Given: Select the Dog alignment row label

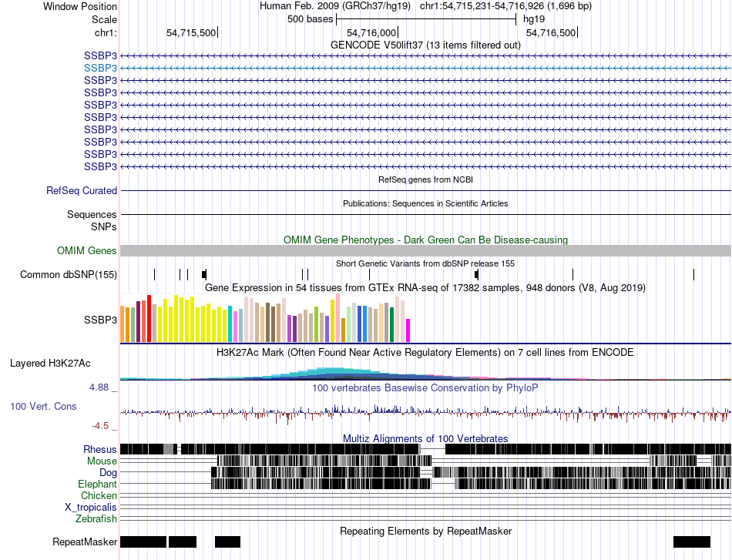Looking at the screenshot, I should coord(108,473).
